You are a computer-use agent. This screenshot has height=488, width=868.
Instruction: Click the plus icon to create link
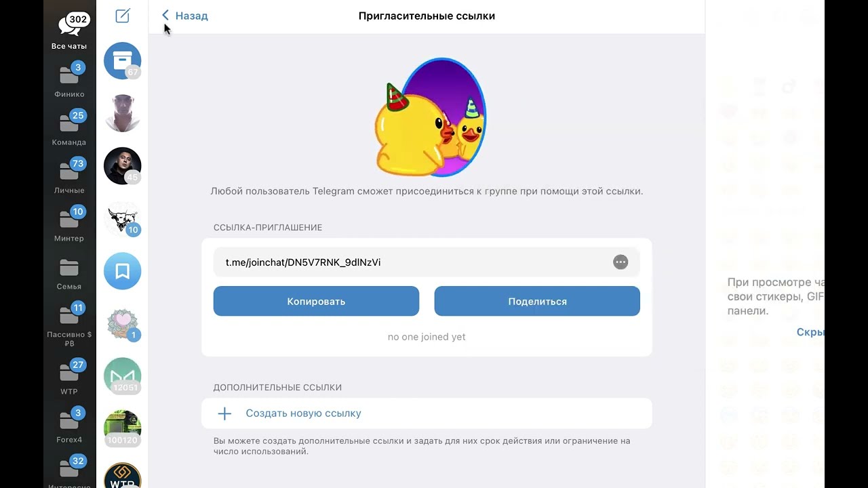pyautogui.click(x=224, y=413)
